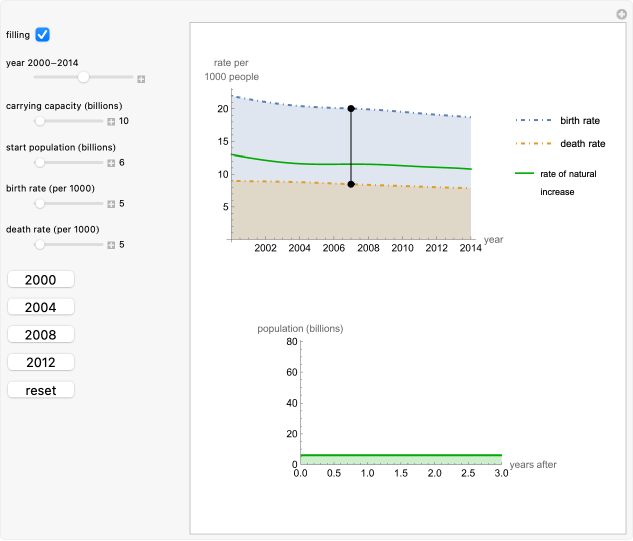
Task: Choose the 2008 preset button
Action: pyautogui.click(x=41, y=335)
